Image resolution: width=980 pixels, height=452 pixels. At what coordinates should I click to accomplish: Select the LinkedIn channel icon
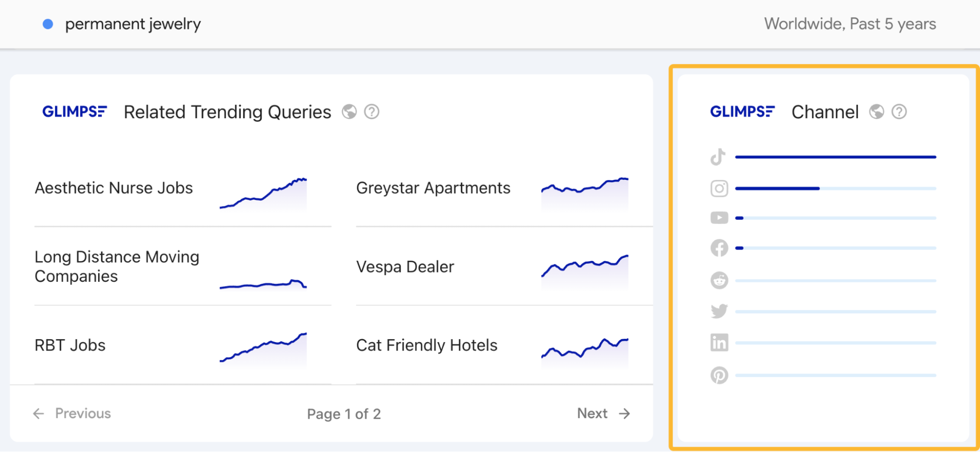tap(719, 343)
